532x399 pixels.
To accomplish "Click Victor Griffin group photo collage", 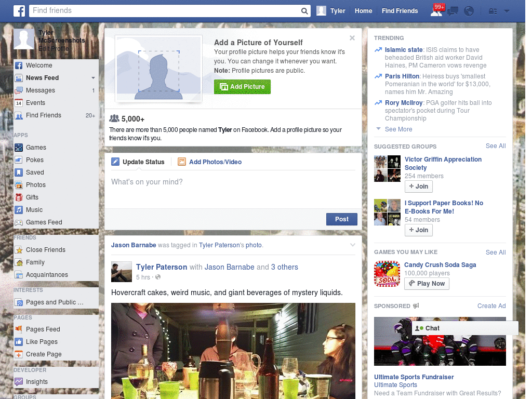I will pyautogui.click(x=387, y=169).
